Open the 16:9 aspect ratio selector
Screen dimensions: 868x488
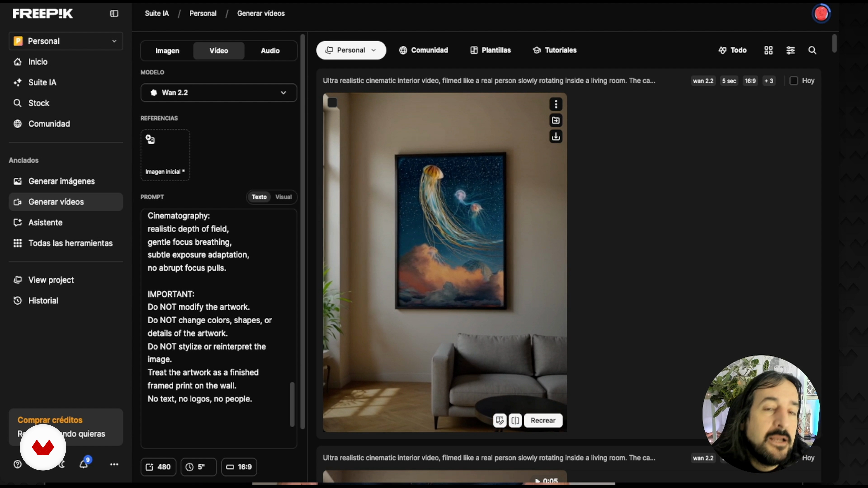(239, 467)
